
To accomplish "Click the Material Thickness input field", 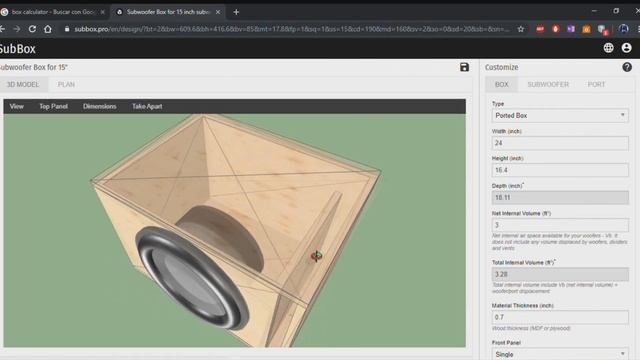I will [560, 317].
